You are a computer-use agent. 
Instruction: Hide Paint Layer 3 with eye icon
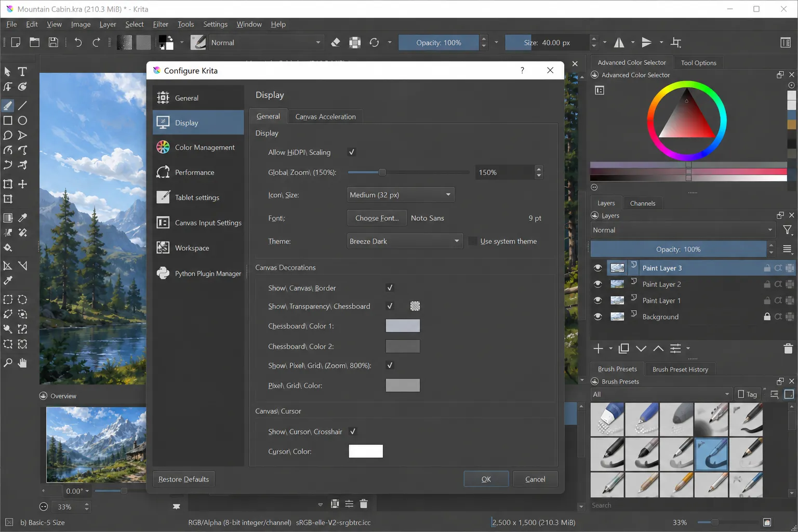(x=598, y=268)
